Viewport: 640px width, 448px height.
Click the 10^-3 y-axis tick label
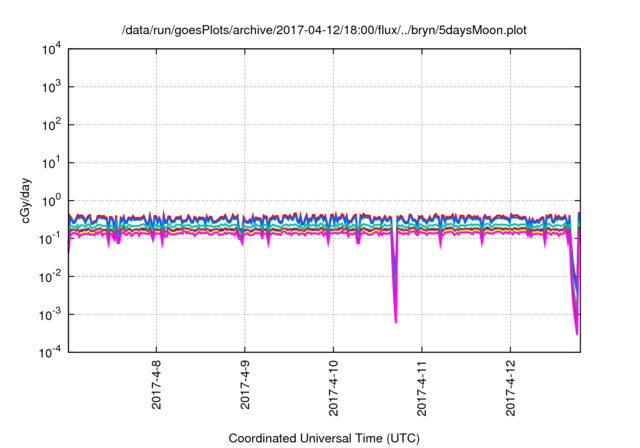pyautogui.click(x=51, y=315)
